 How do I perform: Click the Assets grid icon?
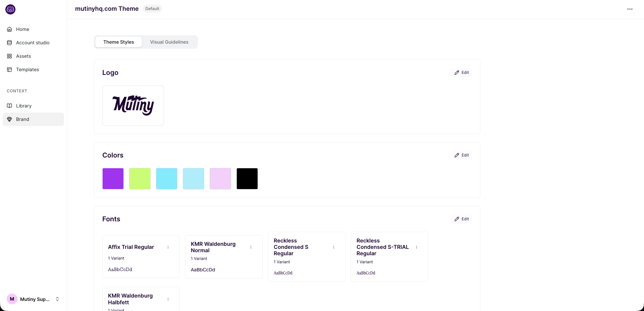click(9, 56)
